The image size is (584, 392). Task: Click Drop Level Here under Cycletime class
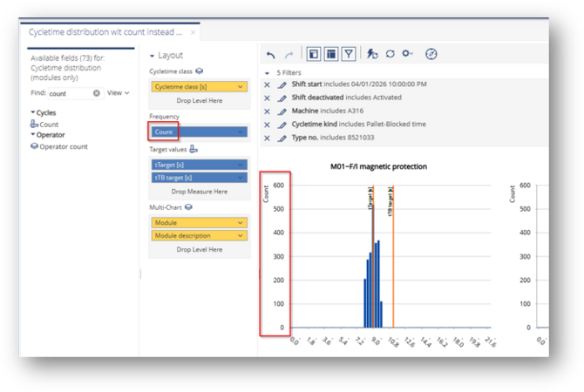200,100
